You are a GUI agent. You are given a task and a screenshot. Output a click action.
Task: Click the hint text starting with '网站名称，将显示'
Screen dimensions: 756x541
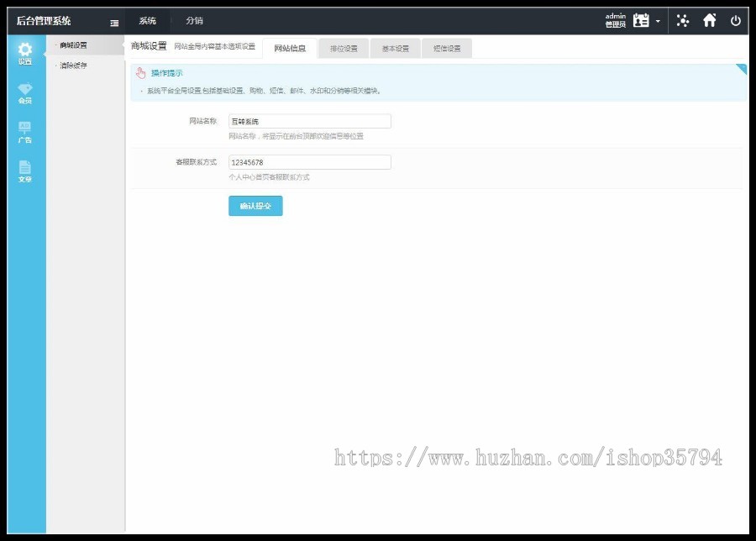pyautogui.click(x=296, y=136)
